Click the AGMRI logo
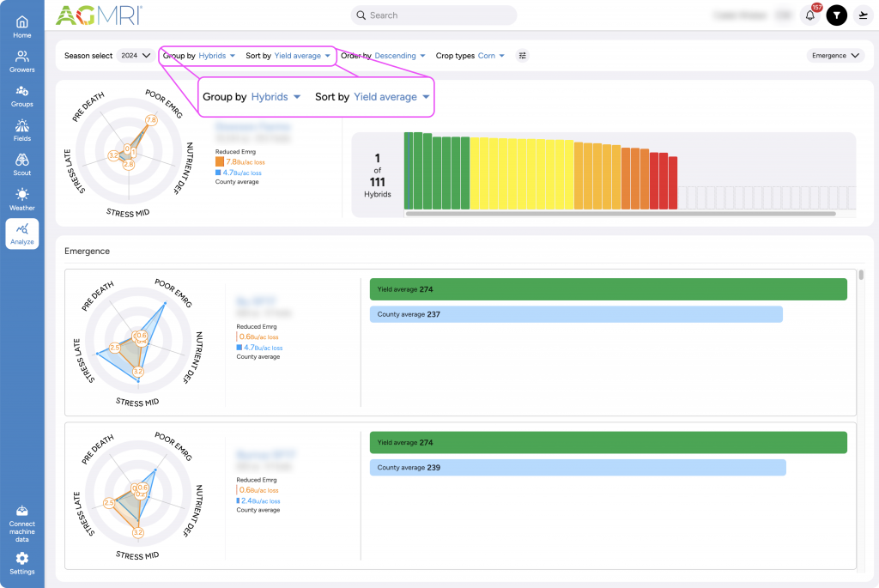The width and height of the screenshot is (879, 588). point(99,15)
